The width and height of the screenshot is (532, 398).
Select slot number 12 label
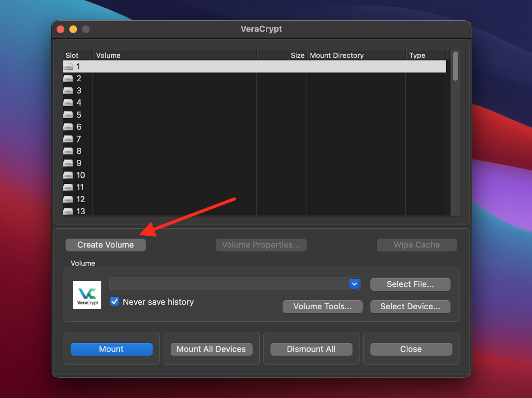pyautogui.click(x=80, y=199)
